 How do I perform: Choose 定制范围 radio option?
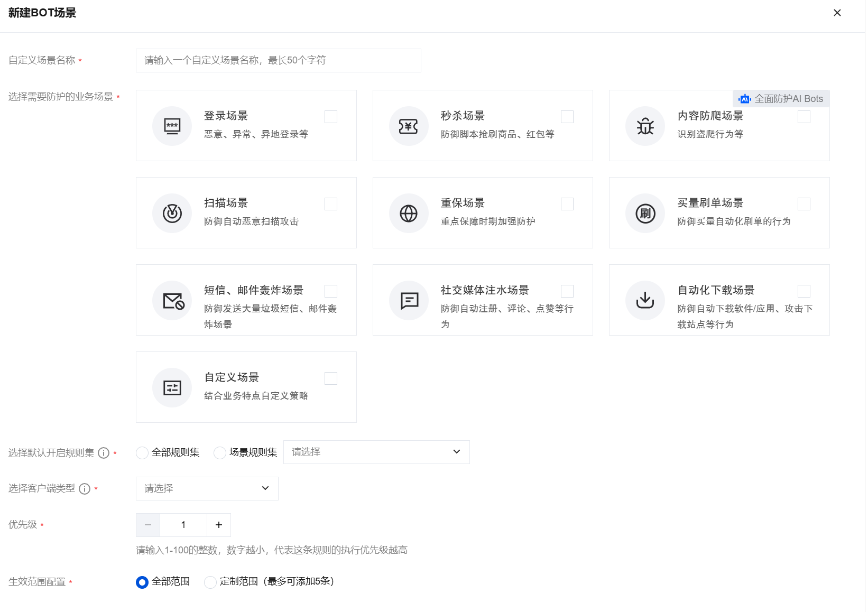210,582
